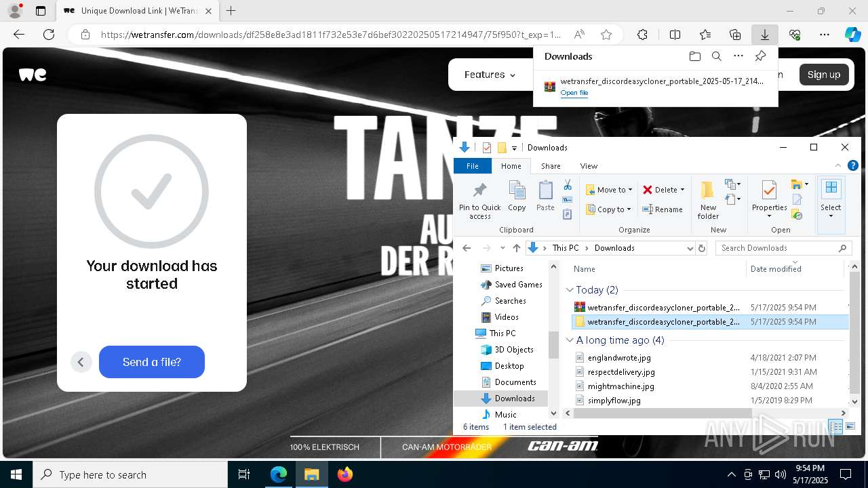868x488 pixels.
Task: Open Properties of selected item in ribbon
Action: [769, 200]
